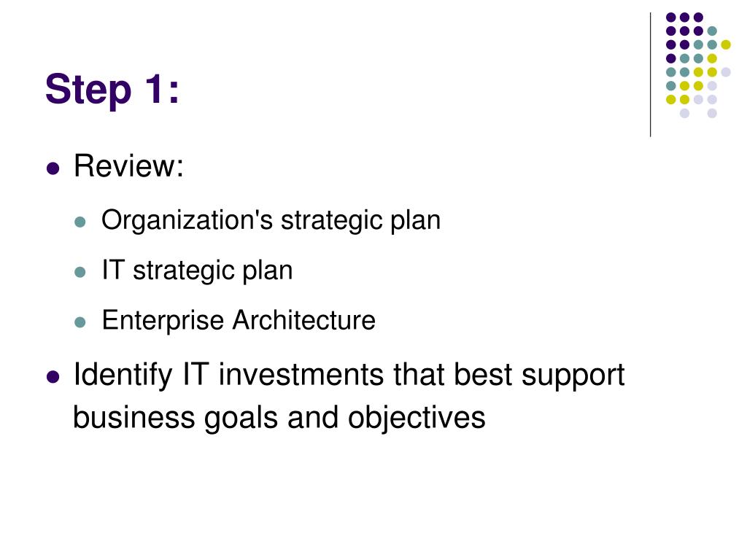Click the word 'investments' in the last bullet
The height and width of the screenshot is (560, 747).
pyautogui.click(x=301, y=374)
